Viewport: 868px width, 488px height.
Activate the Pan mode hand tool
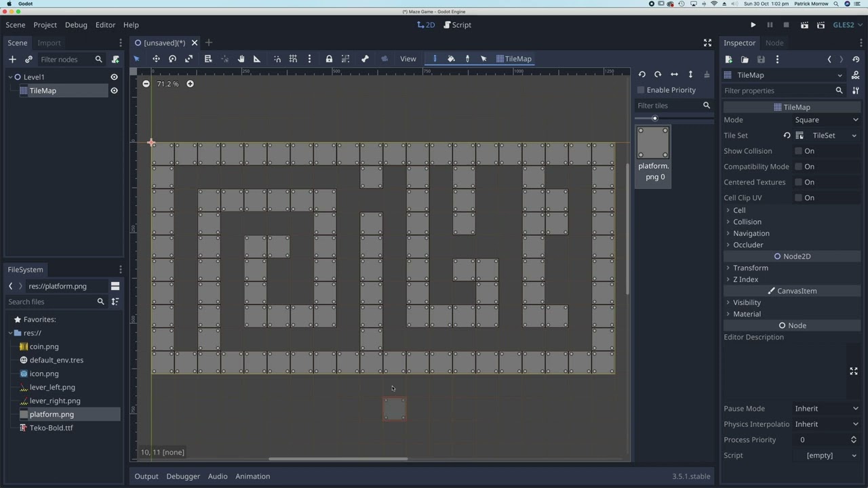point(241,59)
